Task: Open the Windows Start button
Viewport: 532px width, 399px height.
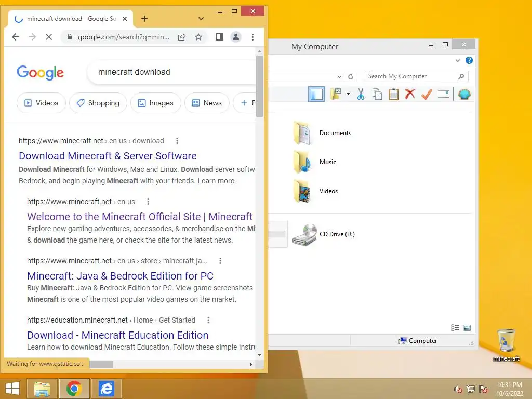Action: [12, 389]
